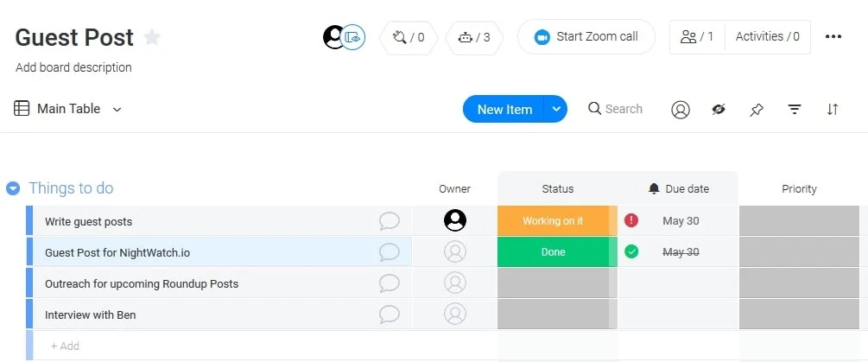Screen dimensions: 868x362
Task: Open conversation bubble for Write guest posts
Action: pos(390,221)
